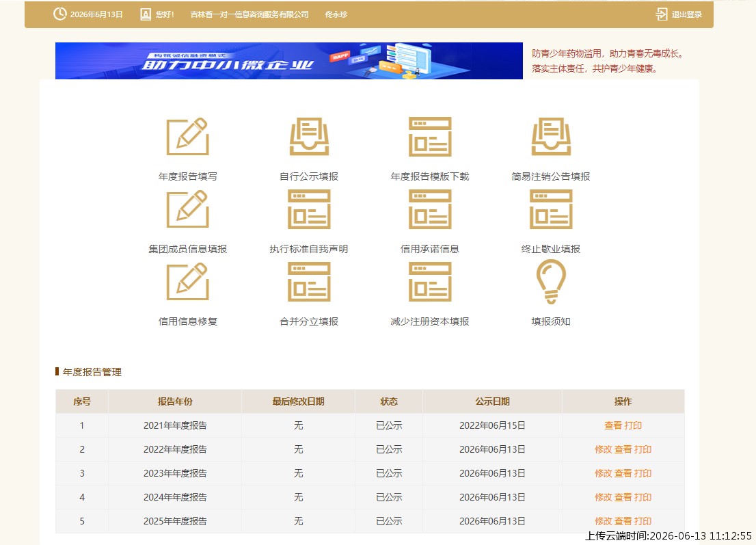Click 打印 for the 2024年年度报告

click(x=643, y=497)
